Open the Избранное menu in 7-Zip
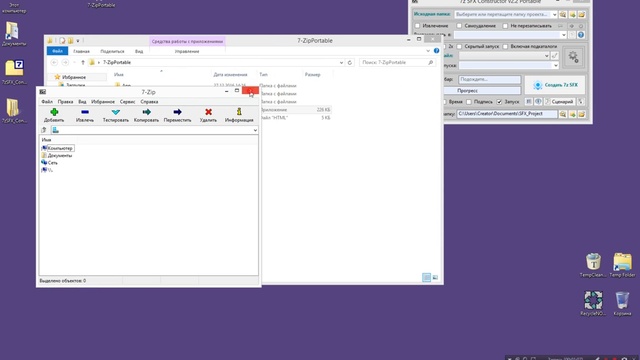Image resolution: width=640 pixels, height=360 pixels. 103,102
